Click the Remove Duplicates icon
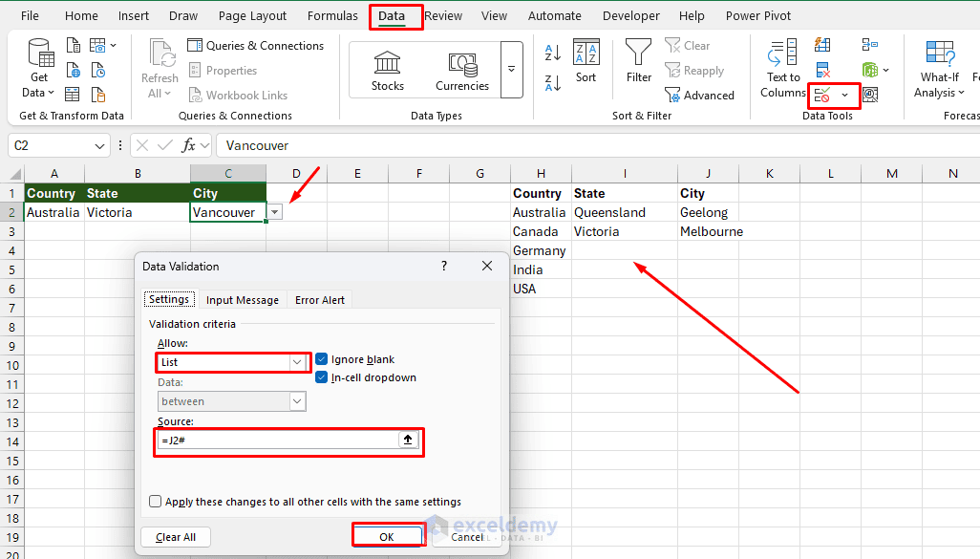980x559 pixels. pos(822,70)
